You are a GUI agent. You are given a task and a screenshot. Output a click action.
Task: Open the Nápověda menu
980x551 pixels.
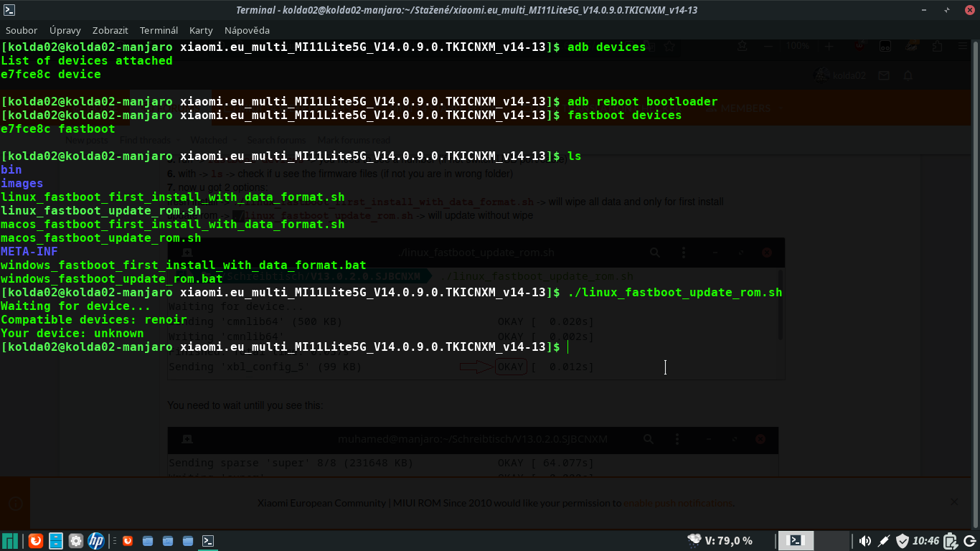[x=247, y=30]
